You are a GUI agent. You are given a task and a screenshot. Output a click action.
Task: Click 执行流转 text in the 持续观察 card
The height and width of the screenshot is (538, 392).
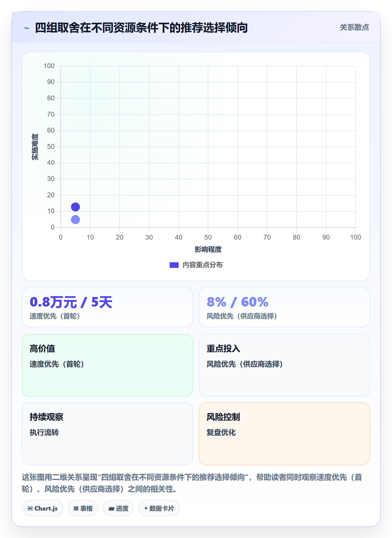point(44,432)
